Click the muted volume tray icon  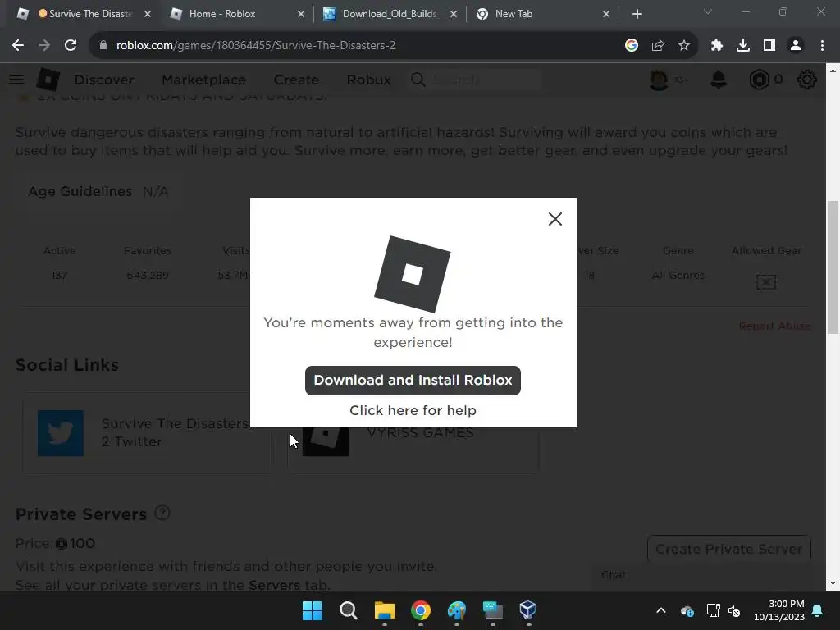tap(734, 610)
